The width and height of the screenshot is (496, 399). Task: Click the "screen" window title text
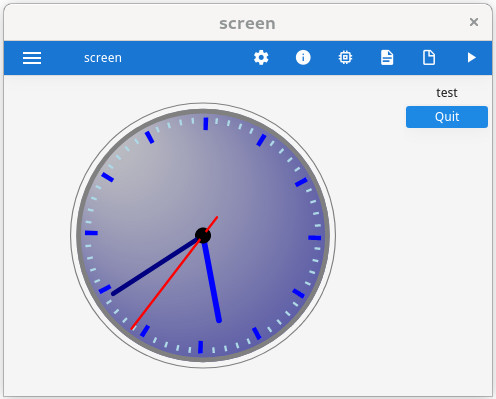coord(247,23)
